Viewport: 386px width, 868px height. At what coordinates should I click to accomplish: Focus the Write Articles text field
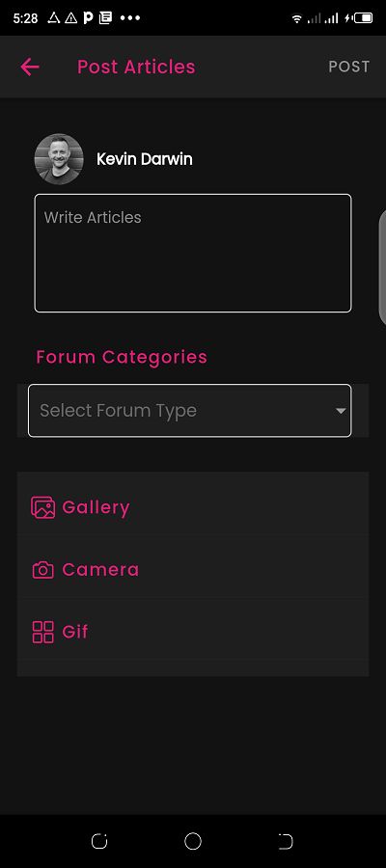[193, 253]
